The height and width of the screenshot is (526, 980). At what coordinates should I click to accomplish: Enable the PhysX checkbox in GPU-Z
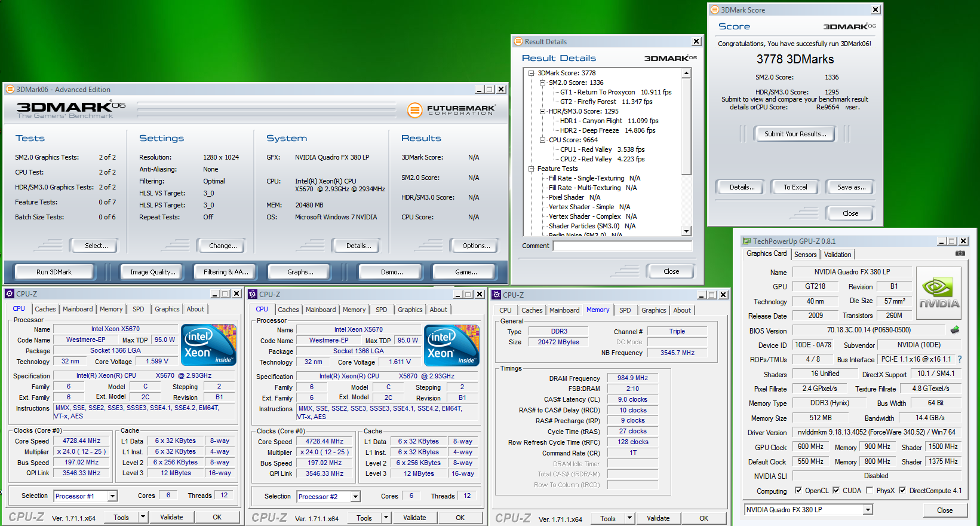pos(870,490)
